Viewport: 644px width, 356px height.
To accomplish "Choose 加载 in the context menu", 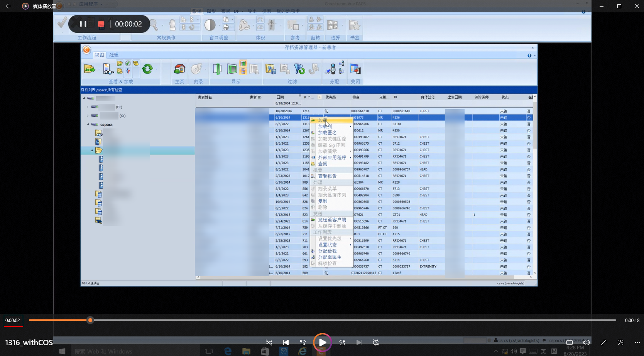I will coord(331,120).
